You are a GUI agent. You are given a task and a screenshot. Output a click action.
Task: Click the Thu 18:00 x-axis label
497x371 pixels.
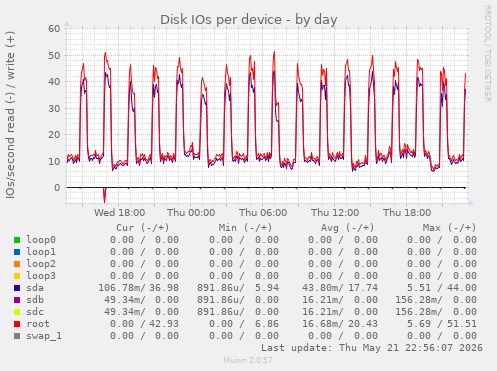pyautogui.click(x=407, y=213)
